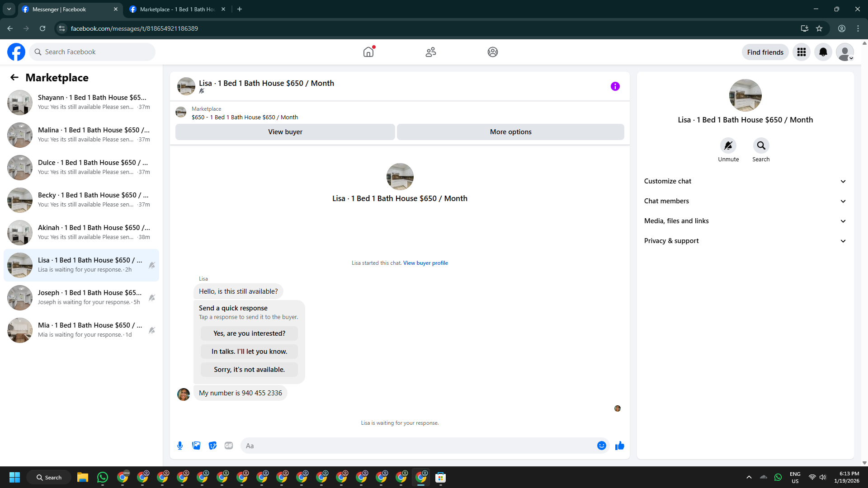Send quick response "Yes, are you interested?"
The height and width of the screenshot is (488, 868).
coord(249,333)
